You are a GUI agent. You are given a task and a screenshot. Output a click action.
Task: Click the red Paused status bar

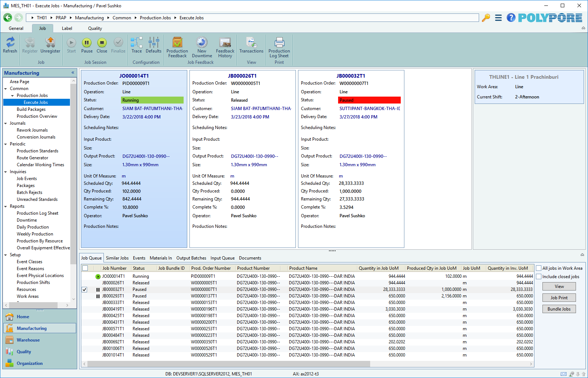[x=369, y=100]
